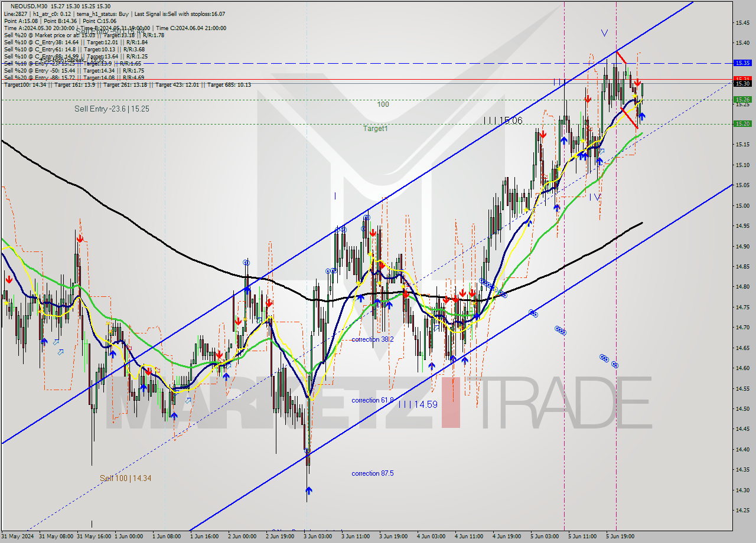Click the red 15.31 price tag

coord(742,78)
